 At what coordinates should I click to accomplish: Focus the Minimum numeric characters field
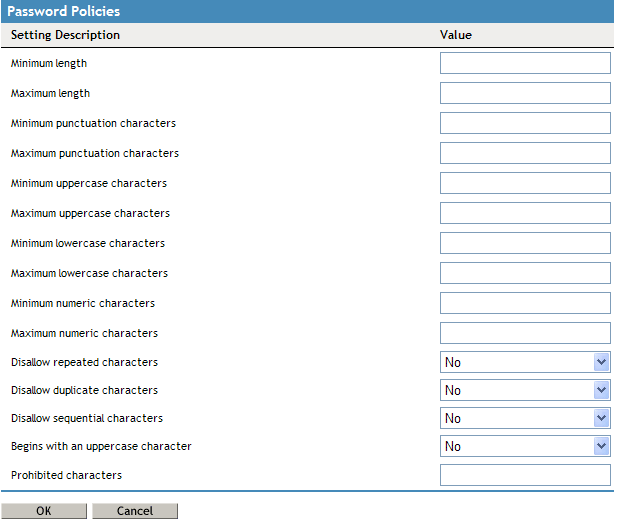point(525,303)
